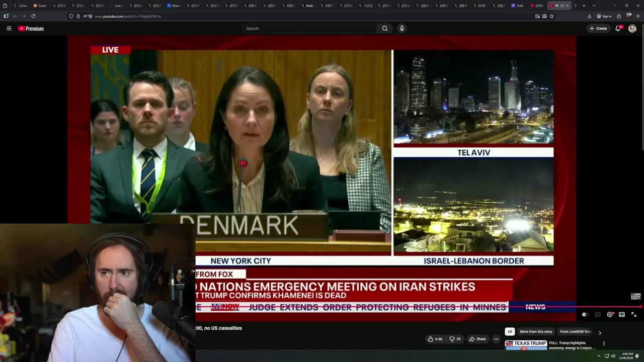List all tabs dropdown arrow

(594, 6)
